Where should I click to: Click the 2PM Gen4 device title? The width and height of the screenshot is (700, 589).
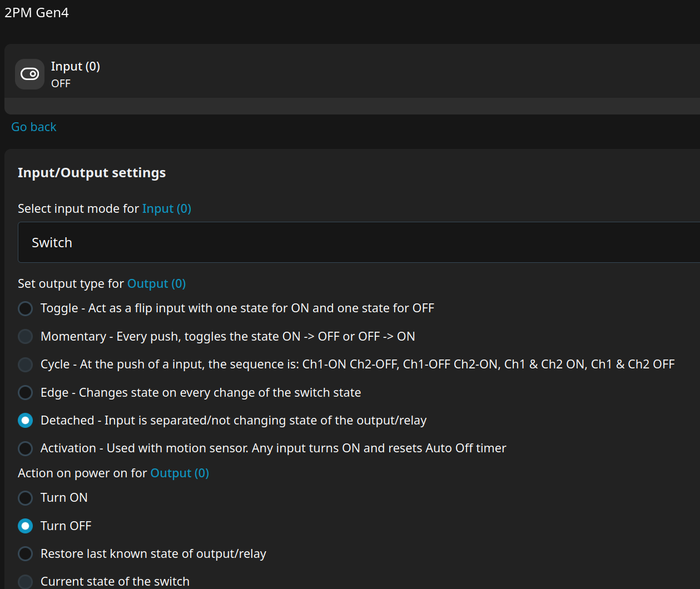pos(37,13)
